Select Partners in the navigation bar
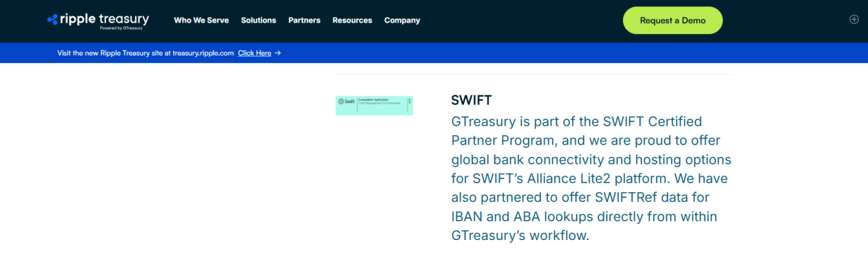Image resolution: width=868 pixels, height=271 pixels. [304, 20]
